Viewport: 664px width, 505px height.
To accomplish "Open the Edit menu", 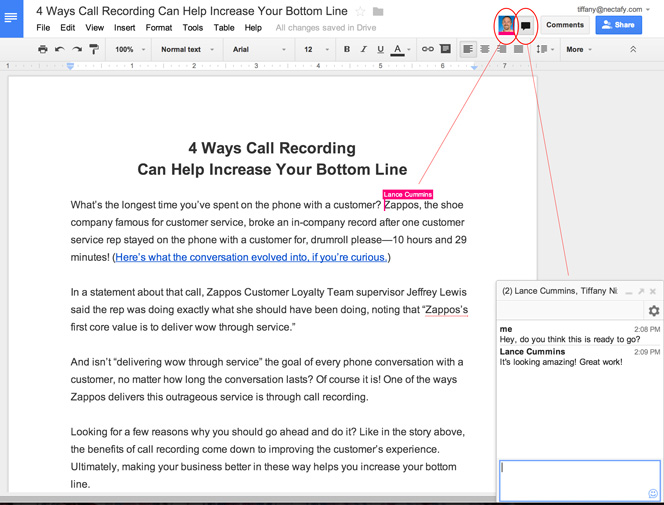I will pyautogui.click(x=67, y=28).
